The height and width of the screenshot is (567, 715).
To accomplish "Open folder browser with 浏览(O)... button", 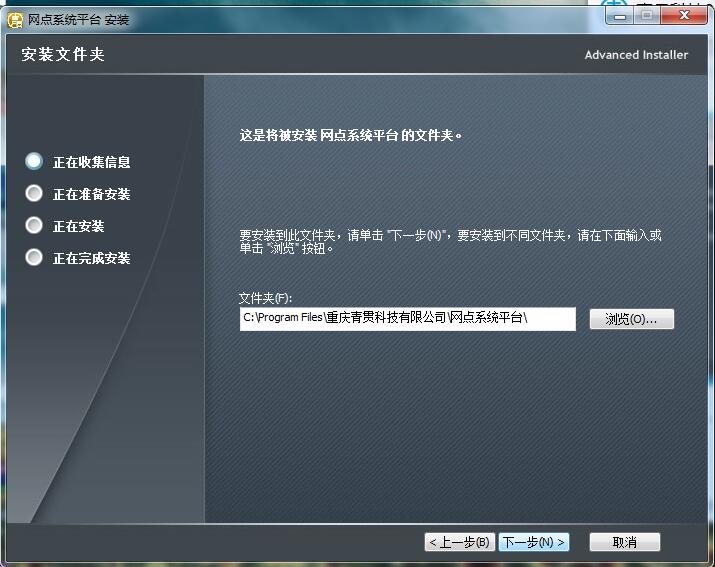I will [x=631, y=319].
